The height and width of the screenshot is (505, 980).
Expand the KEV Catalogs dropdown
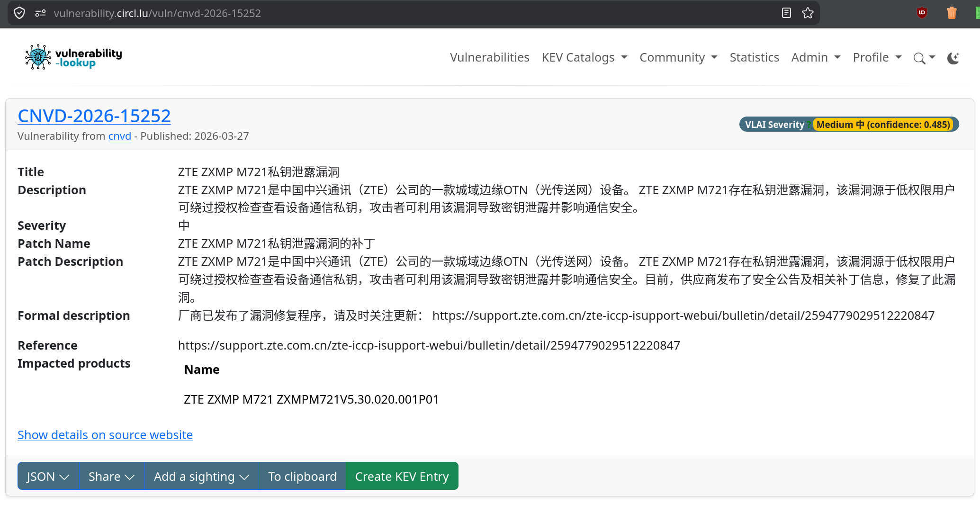click(x=584, y=57)
